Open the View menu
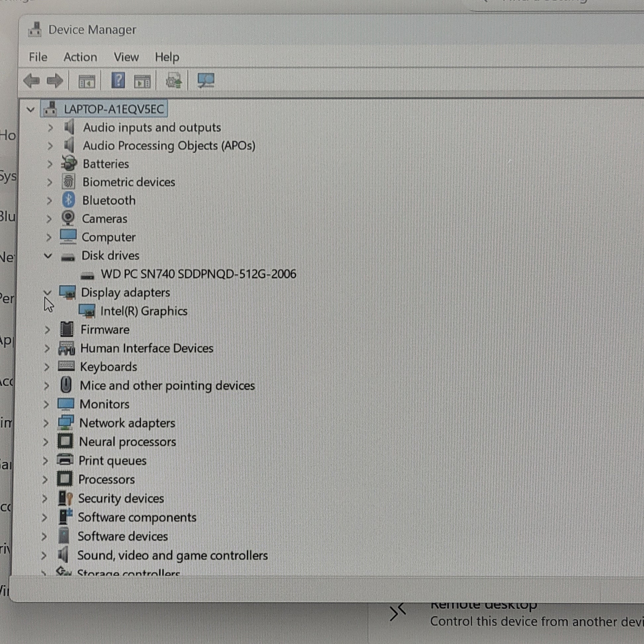 (126, 57)
